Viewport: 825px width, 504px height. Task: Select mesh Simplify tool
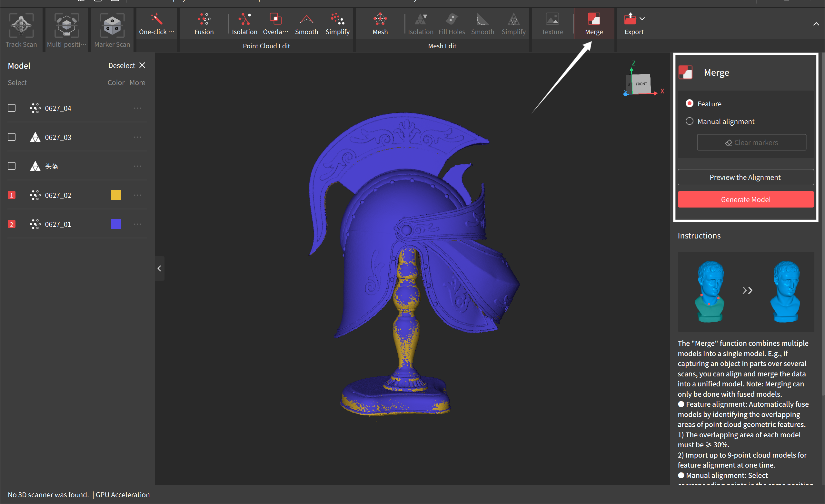(514, 24)
